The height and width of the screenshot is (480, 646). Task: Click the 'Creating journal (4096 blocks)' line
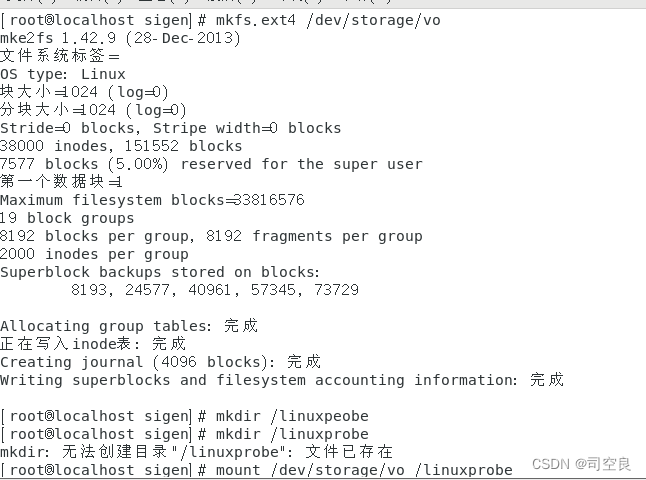pyautogui.click(x=160, y=362)
